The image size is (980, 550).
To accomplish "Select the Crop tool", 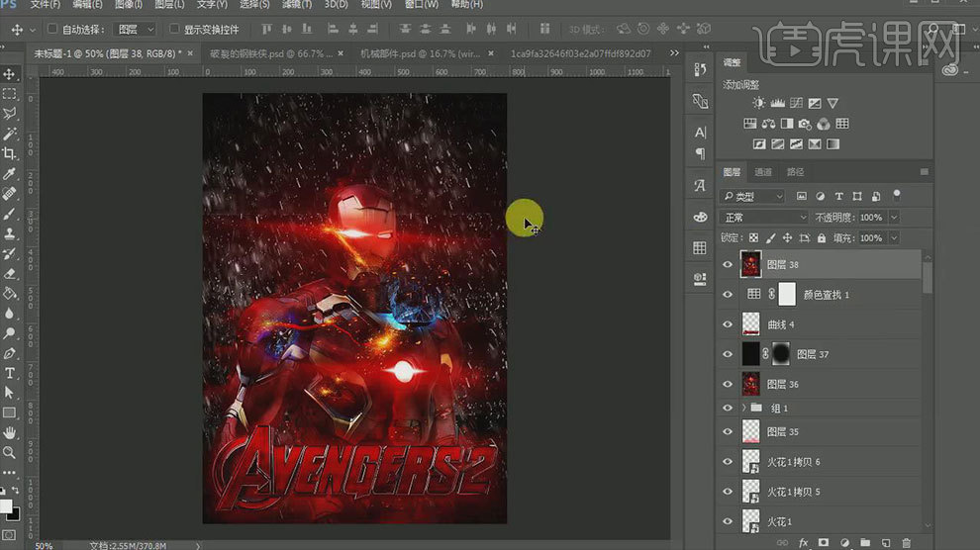I will point(10,153).
